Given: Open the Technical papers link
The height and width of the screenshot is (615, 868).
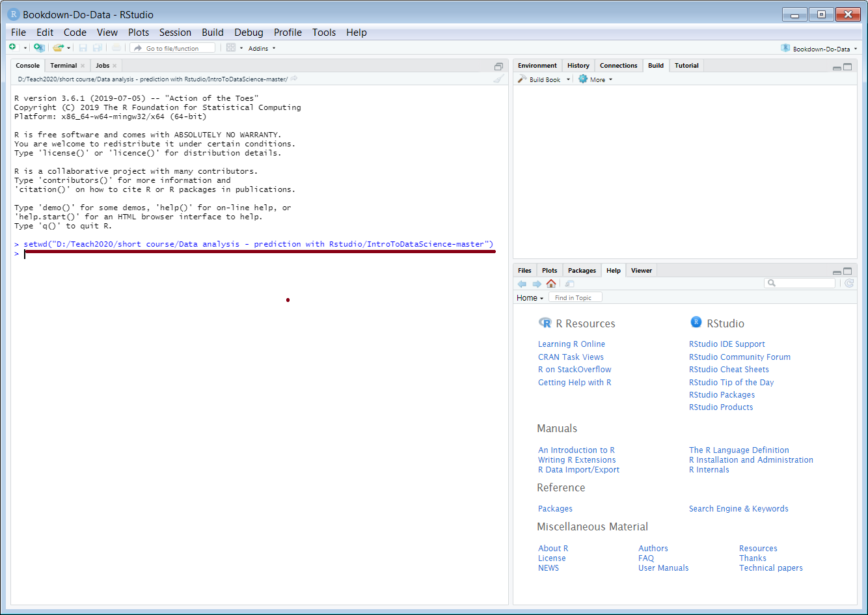Looking at the screenshot, I should click(x=771, y=568).
